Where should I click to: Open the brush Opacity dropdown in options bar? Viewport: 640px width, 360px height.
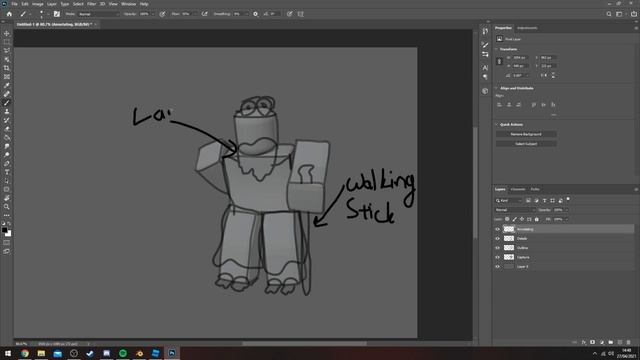(152, 14)
